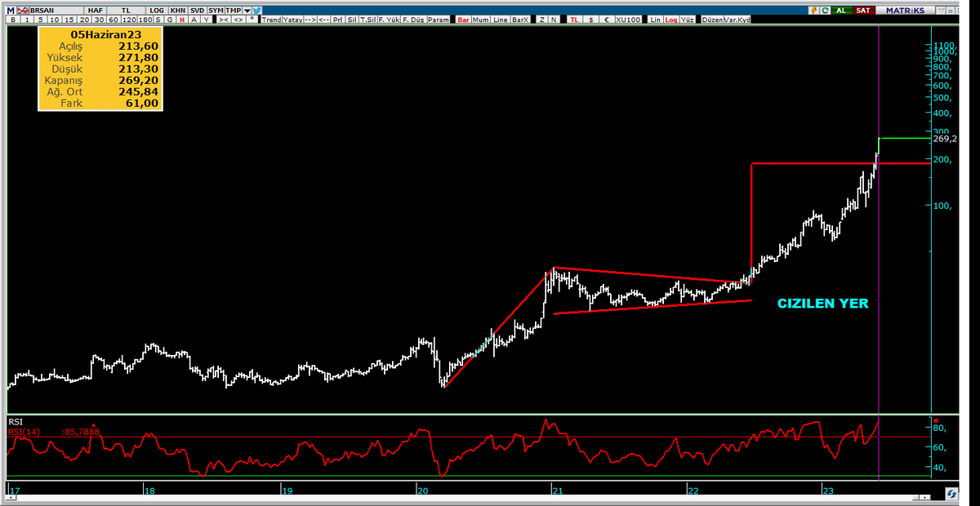Click the 'Z' toolbar button
The width and height of the screenshot is (980, 506).
(542, 20)
